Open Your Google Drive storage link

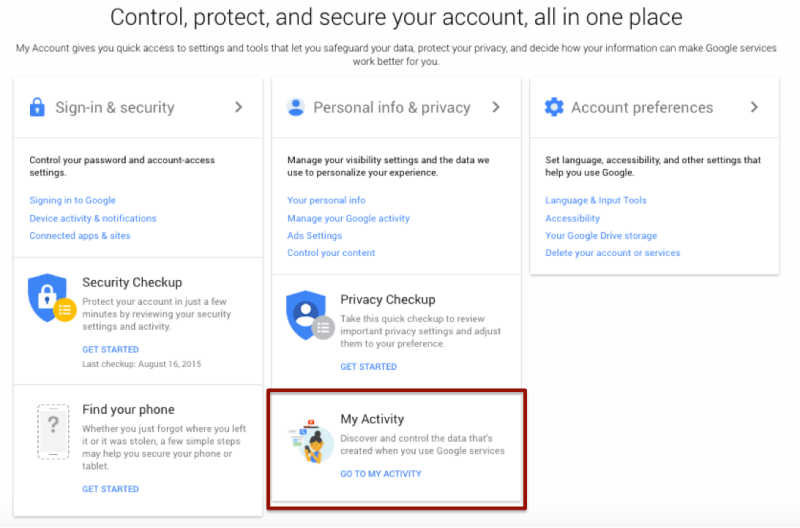pos(601,236)
